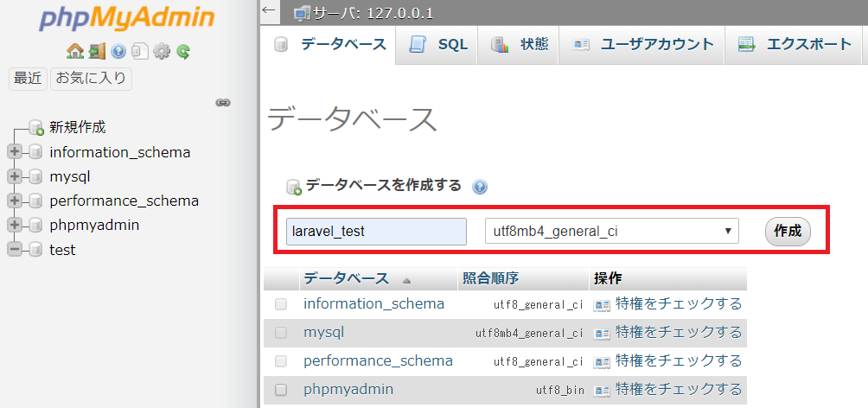The image size is (868, 408).
Task: Collapse the test database node
Action: tap(15, 250)
